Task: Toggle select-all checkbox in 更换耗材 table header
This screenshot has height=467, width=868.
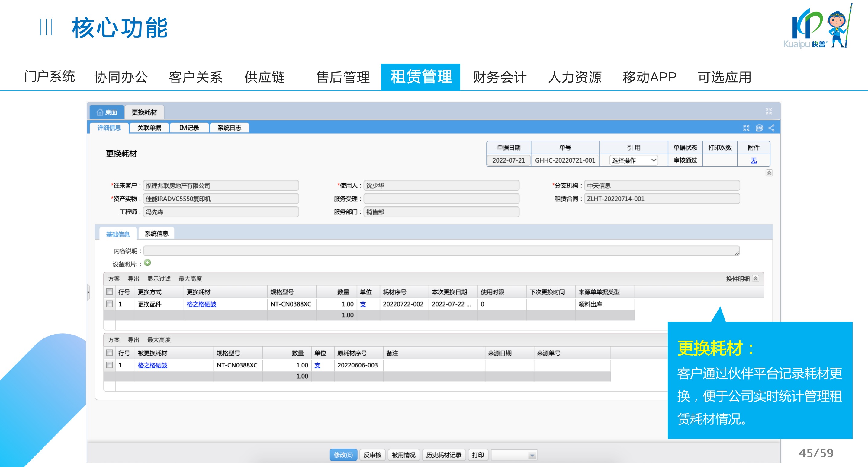Action: tap(110, 292)
